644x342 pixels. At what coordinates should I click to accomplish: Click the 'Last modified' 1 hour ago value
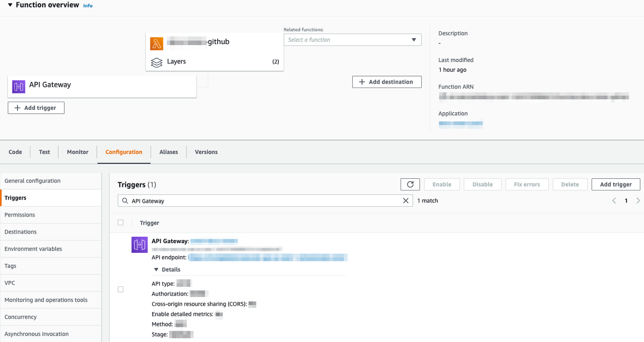click(x=452, y=70)
